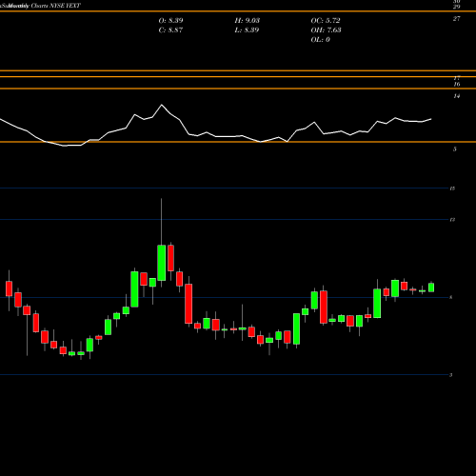The height and width of the screenshot is (476, 476).
Task: Click the tallest green candle with long upper wick
Action: pos(162,263)
